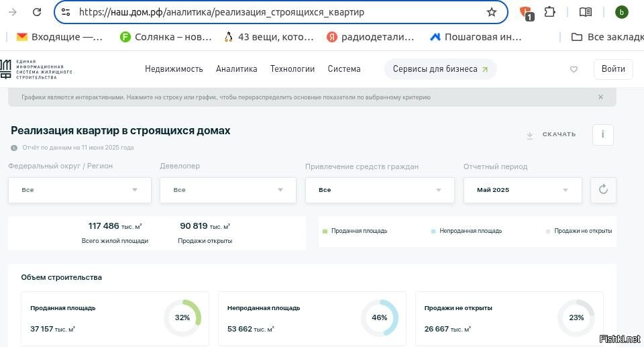Viewport: 644px width, 347px height.
Task: Open favorites heart icon
Action: pos(574,70)
